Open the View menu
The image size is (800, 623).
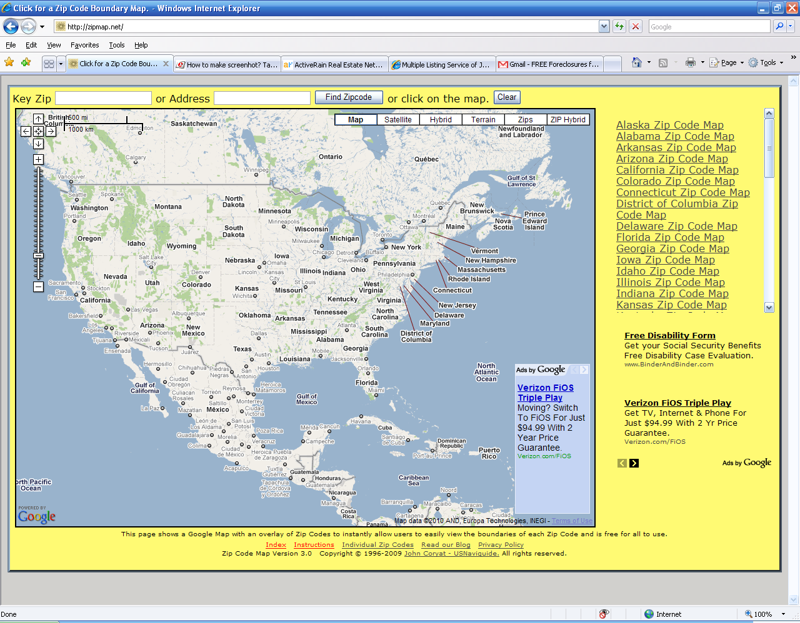[x=54, y=45]
